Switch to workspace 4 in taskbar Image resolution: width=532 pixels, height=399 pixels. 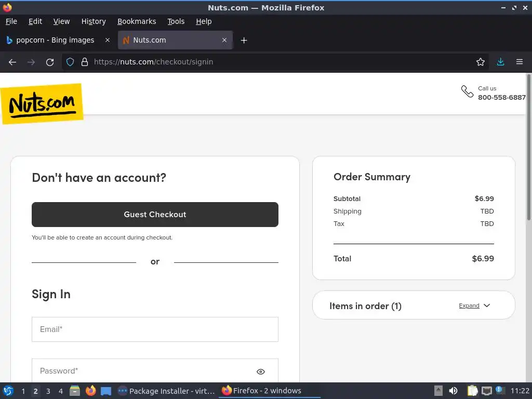[61, 391]
